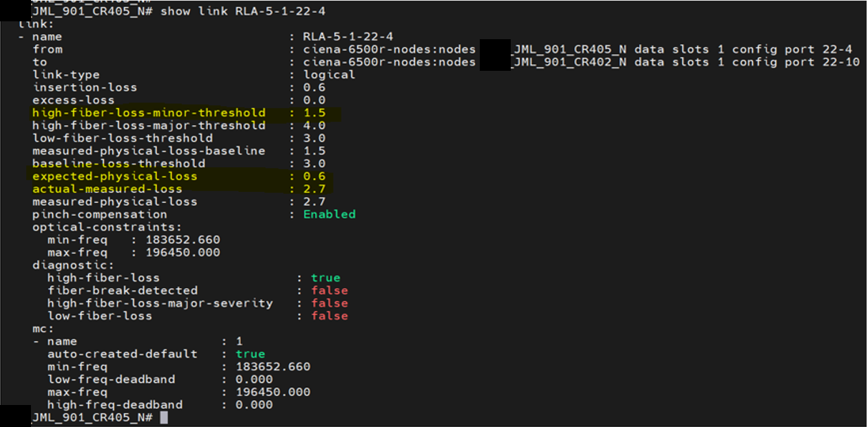This screenshot has height=427, width=868.
Task: Click the optical-constraints heading
Action: pyautogui.click(x=107, y=227)
